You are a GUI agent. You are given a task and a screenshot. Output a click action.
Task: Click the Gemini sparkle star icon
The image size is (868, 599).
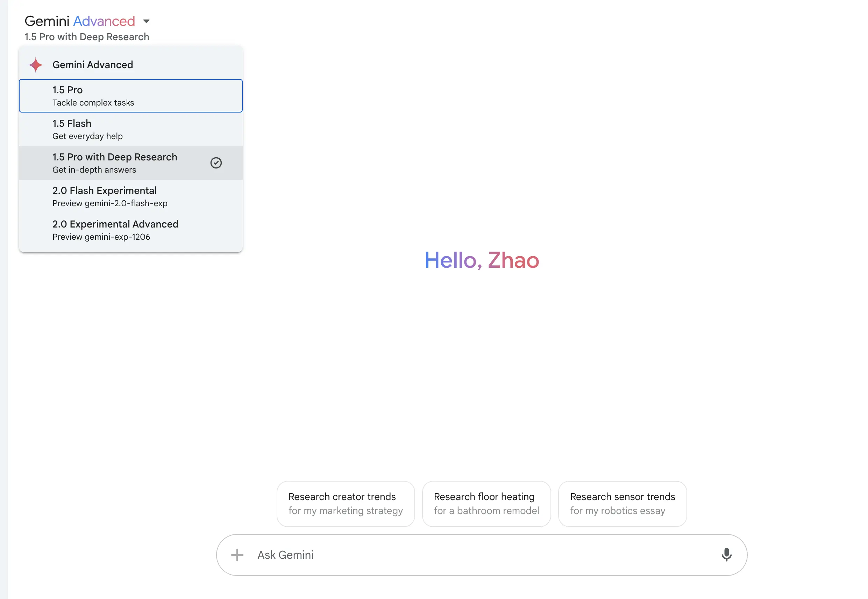[36, 65]
